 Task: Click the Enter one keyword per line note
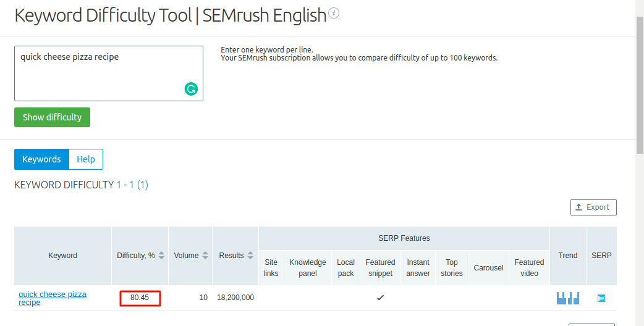pyautogui.click(x=267, y=50)
